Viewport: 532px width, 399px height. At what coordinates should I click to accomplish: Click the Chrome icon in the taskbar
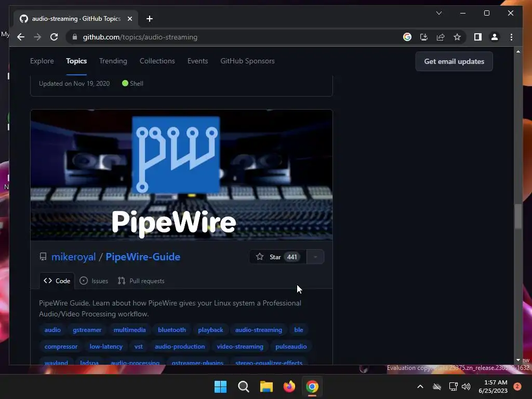[312, 387]
